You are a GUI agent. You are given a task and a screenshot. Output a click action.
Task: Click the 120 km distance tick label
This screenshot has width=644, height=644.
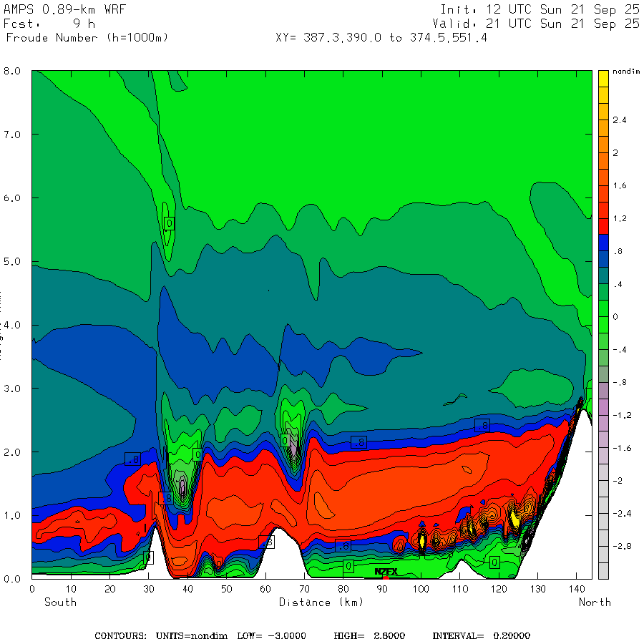(499, 589)
